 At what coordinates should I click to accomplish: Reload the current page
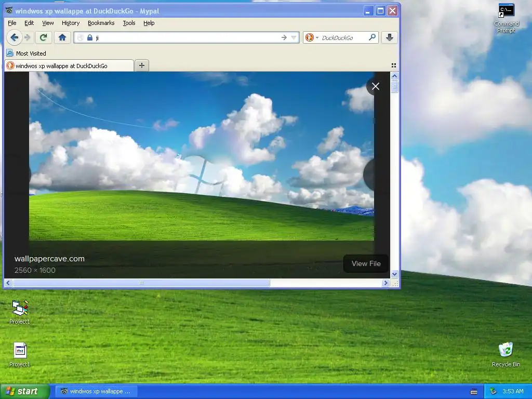(x=43, y=37)
